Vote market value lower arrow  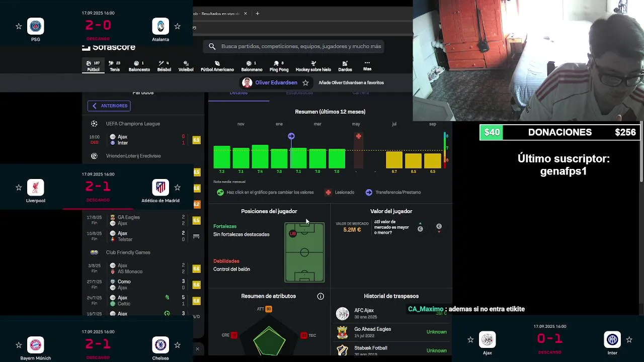(x=439, y=228)
